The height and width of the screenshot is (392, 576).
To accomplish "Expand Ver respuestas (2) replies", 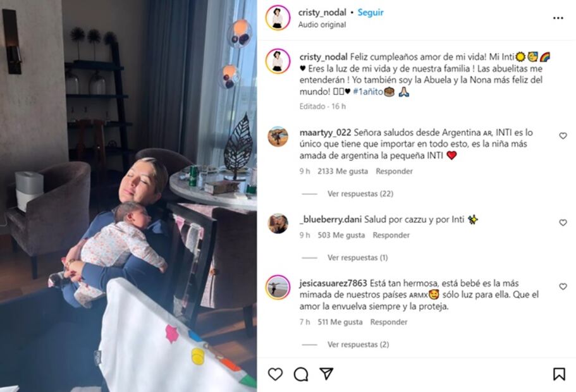I will pos(358,345).
